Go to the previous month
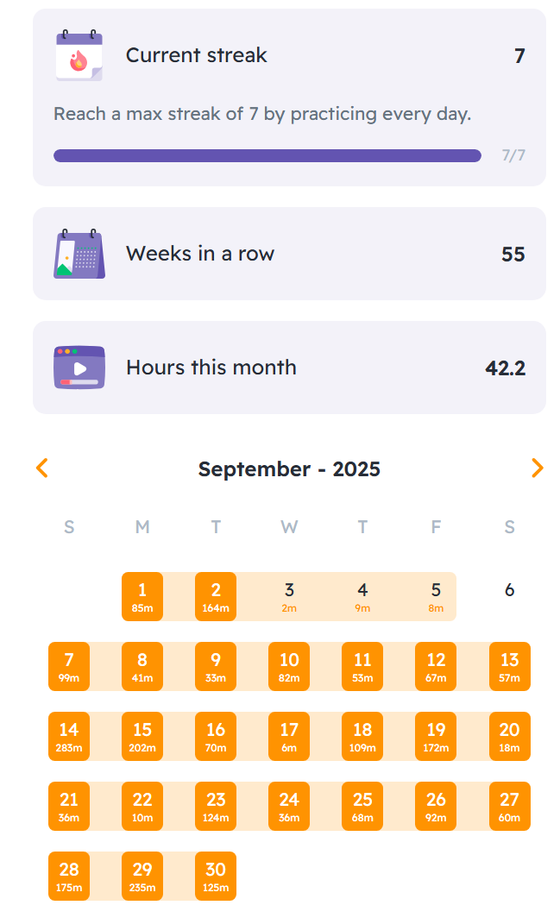Viewport: 560px width, 924px height. (42, 468)
